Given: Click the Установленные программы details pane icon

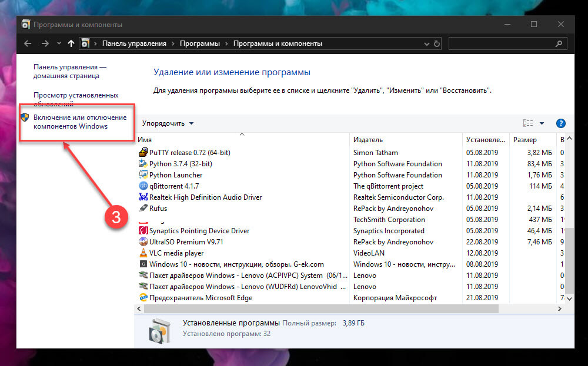Looking at the screenshot, I should 160,330.
